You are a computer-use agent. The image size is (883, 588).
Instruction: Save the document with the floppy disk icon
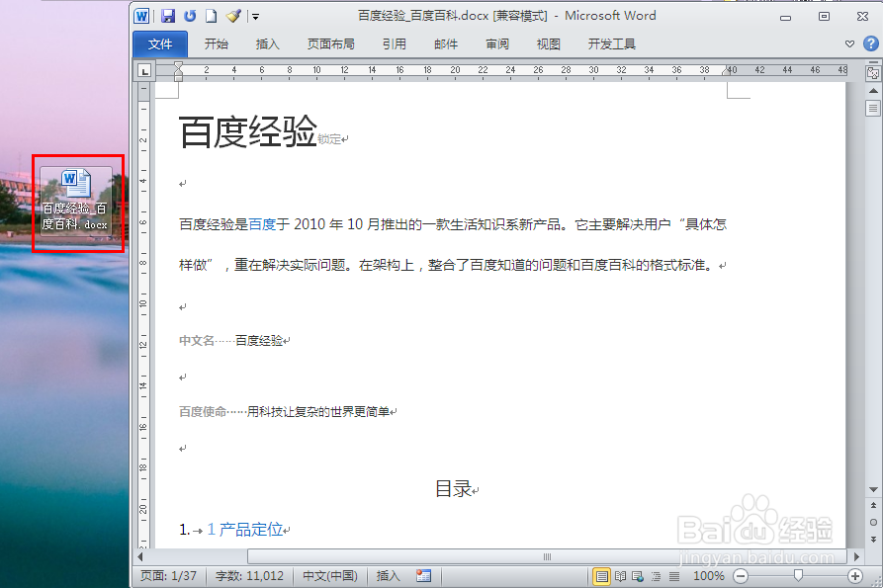168,16
